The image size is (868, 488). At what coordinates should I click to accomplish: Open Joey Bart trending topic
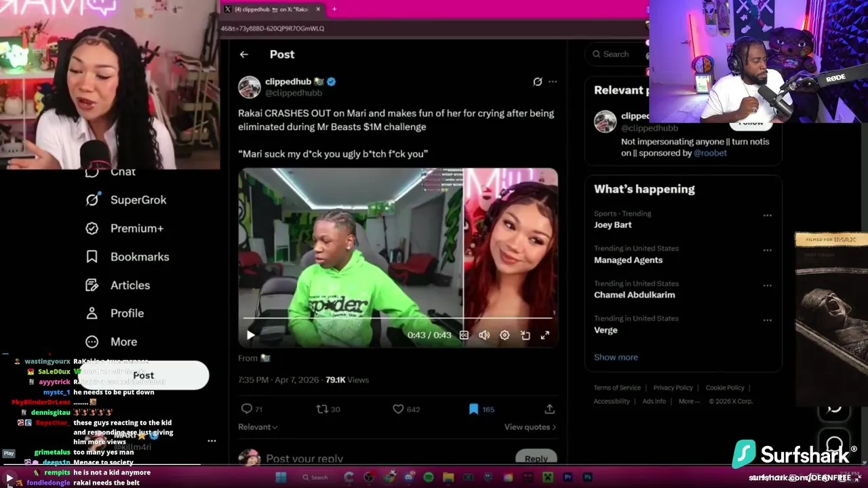612,225
